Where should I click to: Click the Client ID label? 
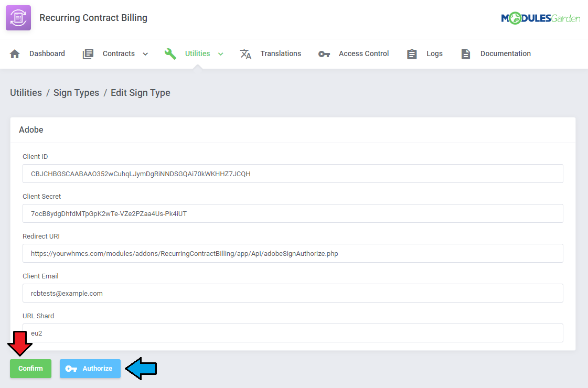[35, 156]
